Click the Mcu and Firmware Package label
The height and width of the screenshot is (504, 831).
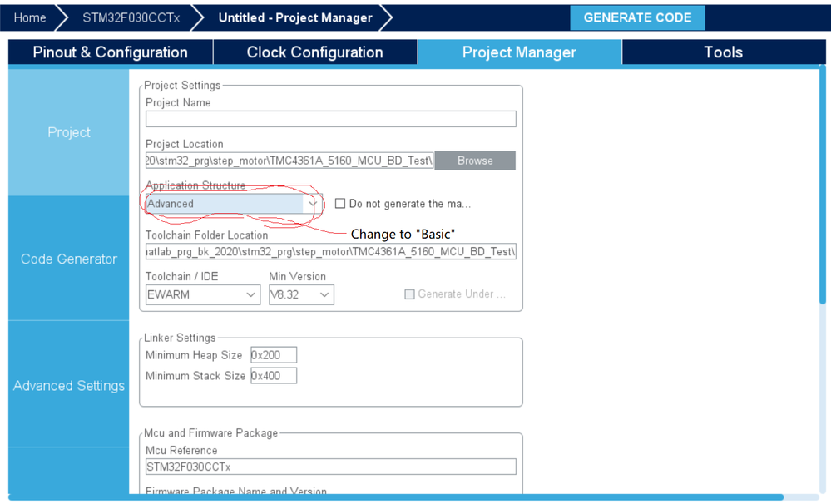[211, 433]
